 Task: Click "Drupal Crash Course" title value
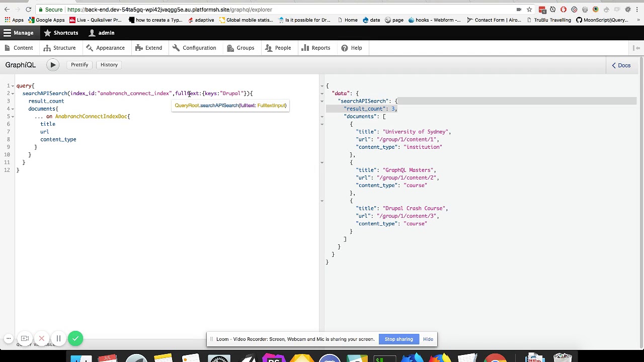coord(414,208)
